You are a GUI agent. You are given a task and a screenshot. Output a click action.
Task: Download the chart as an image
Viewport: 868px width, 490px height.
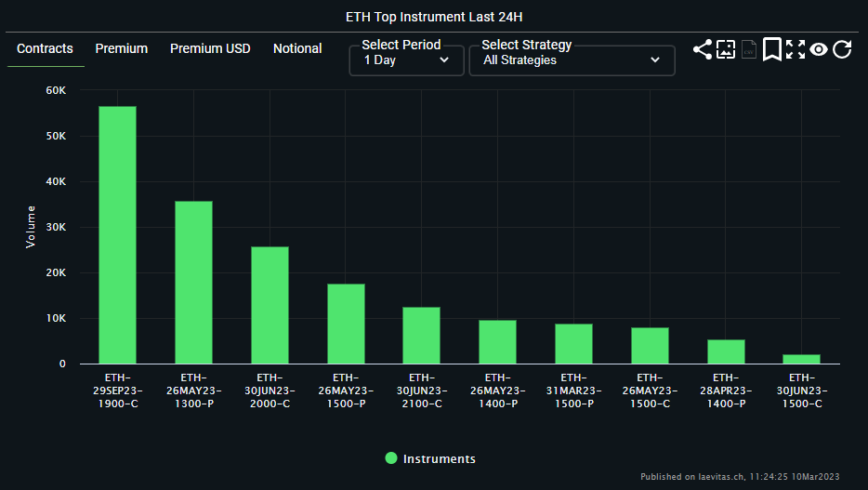pyautogui.click(x=726, y=49)
